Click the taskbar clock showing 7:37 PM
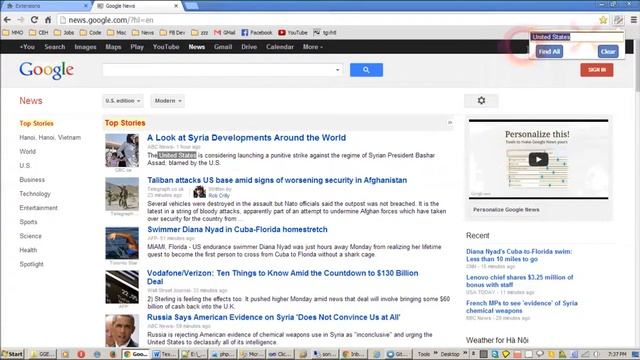 click(617, 354)
